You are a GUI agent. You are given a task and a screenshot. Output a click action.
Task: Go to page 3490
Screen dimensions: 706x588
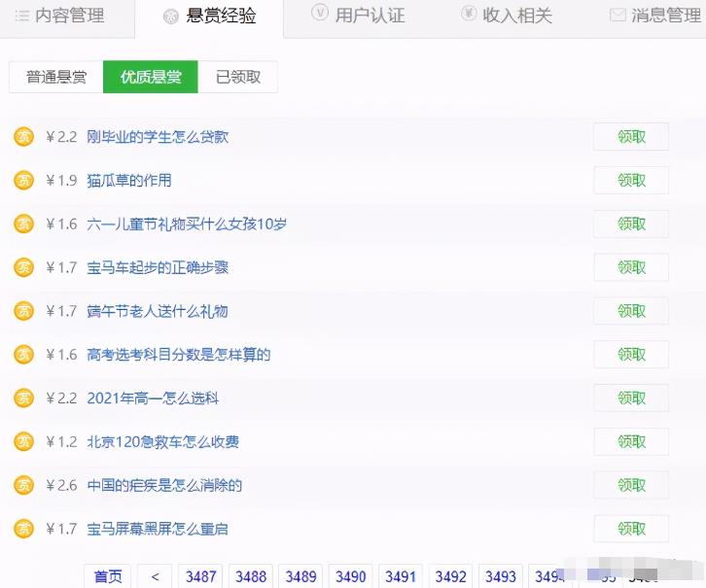tap(351, 576)
